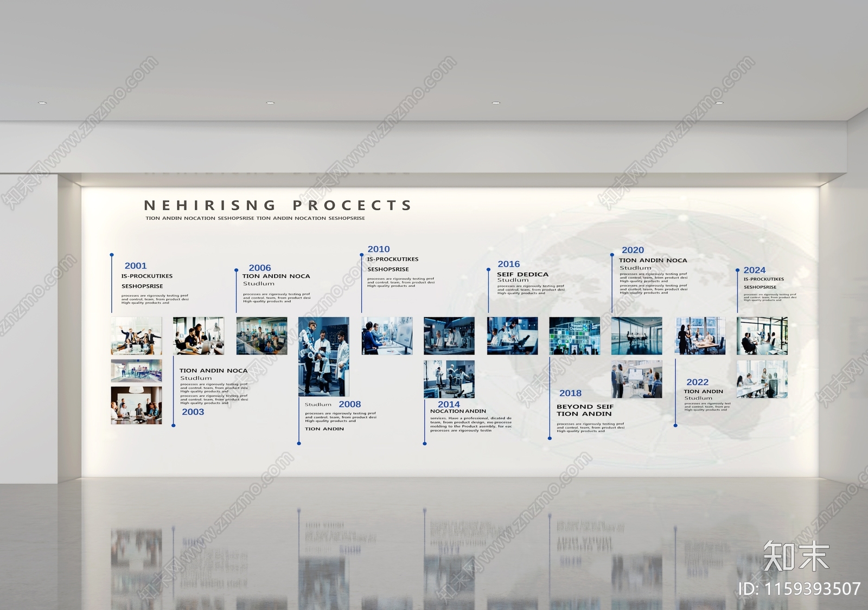Viewport: 868px width, 610px height.
Task: Click the blue dot marker beside 2010
Action: (362, 255)
